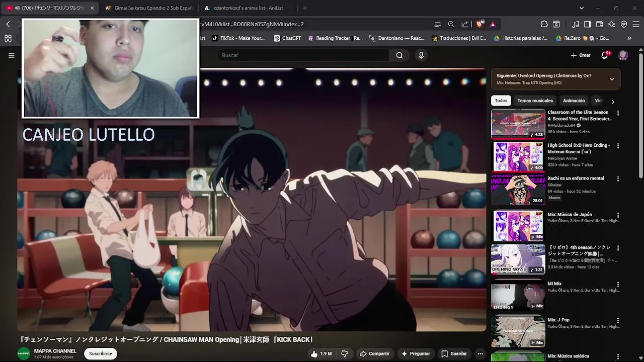
Task: Open MAPPA CHANNEL channel name
Action: pyautogui.click(x=55, y=351)
